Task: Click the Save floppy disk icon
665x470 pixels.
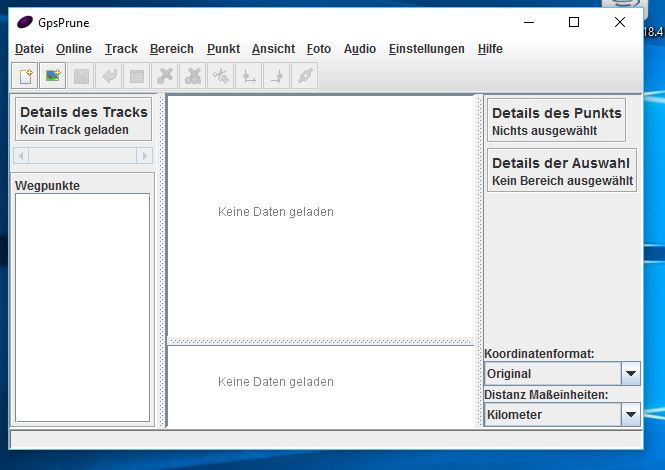Action: pyautogui.click(x=81, y=76)
